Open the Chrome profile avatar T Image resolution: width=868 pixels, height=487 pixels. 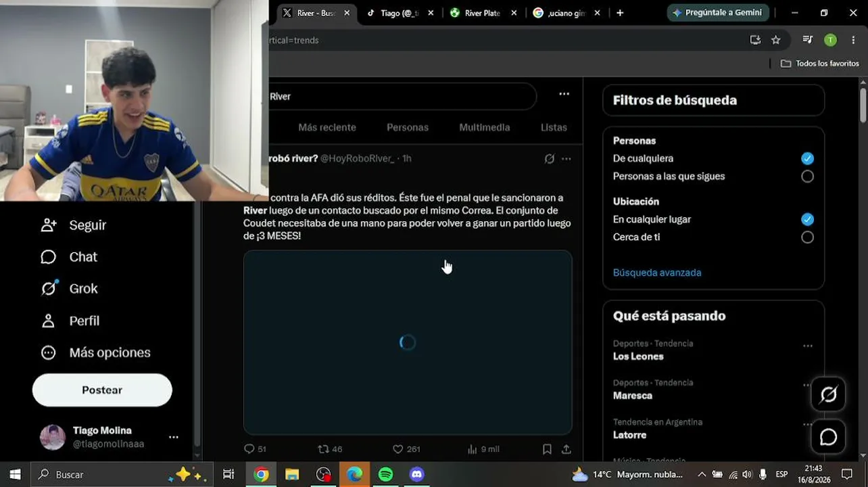pos(830,40)
